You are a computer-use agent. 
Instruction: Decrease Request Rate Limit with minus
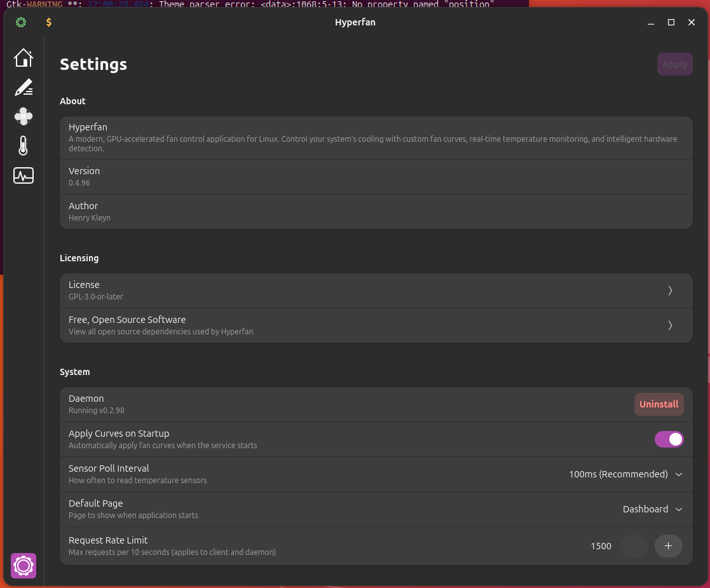(x=634, y=546)
